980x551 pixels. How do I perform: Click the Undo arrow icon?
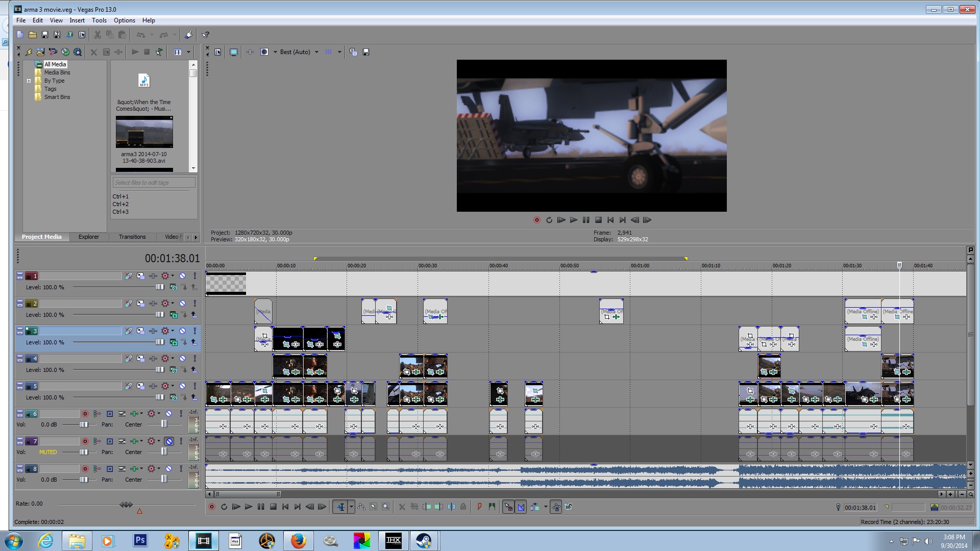140,35
